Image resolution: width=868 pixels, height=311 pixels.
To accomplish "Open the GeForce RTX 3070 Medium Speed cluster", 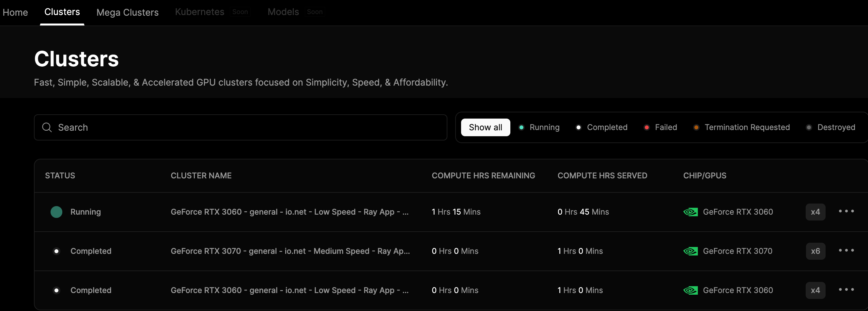I will click(290, 251).
